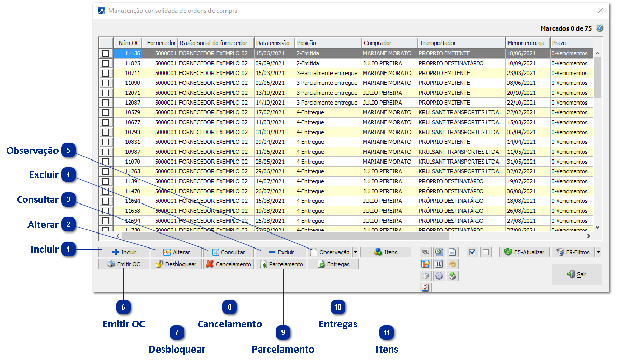Click the color palette icon

tap(453, 264)
